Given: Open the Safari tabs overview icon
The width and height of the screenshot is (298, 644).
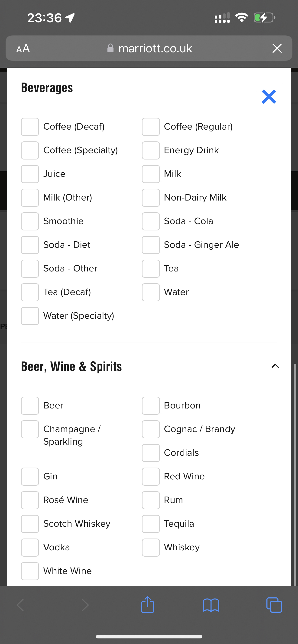Looking at the screenshot, I should coord(274,605).
